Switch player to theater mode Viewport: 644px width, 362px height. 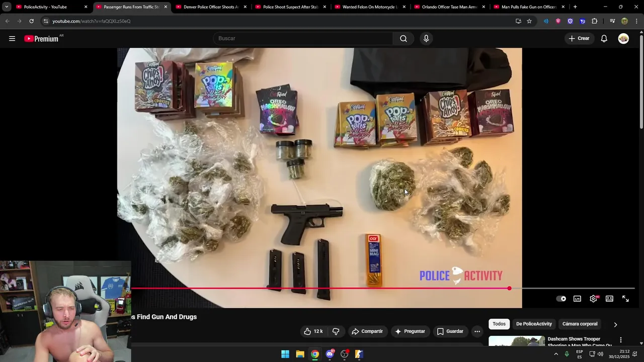(609, 299)
